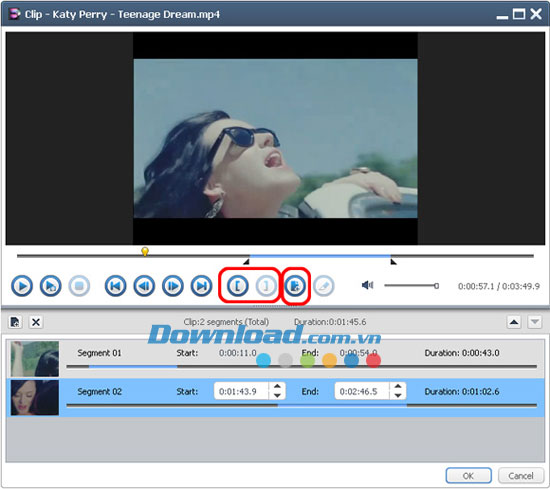550x489 pixels.
Task: Click the video preview frame
Action: pyautogui.click(x=276, y=139)
